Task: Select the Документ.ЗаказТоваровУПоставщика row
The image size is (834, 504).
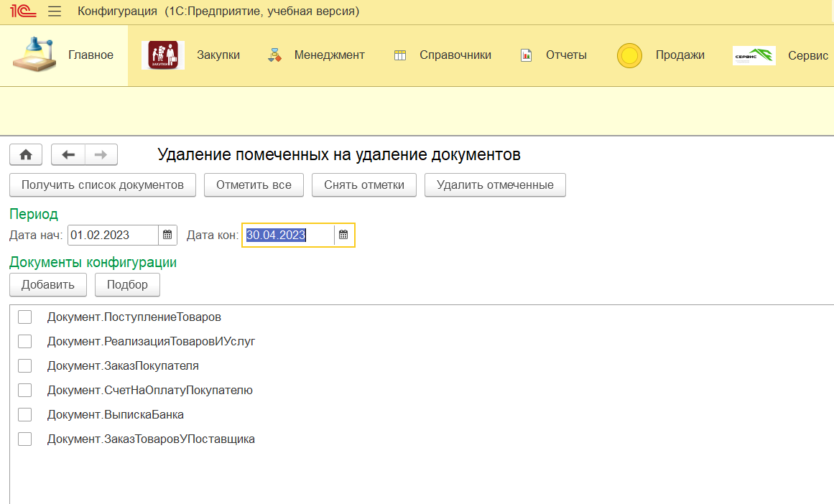Action: (151, 439)
